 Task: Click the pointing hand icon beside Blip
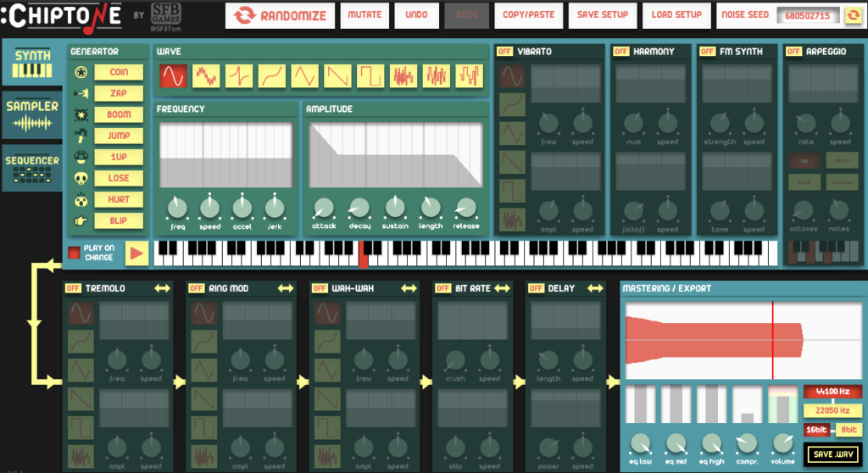click(x=81, y=221)
